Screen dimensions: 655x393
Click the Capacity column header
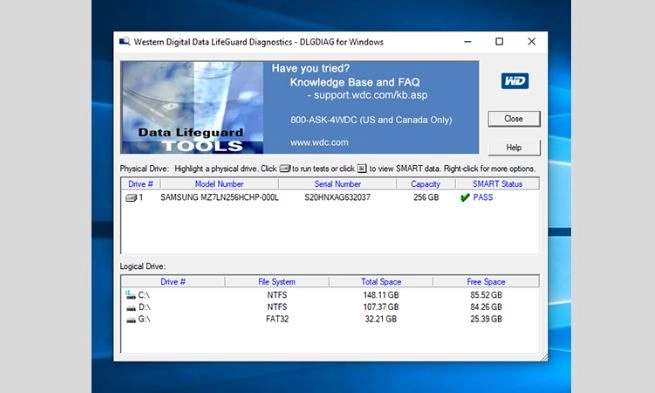point(426,184)
